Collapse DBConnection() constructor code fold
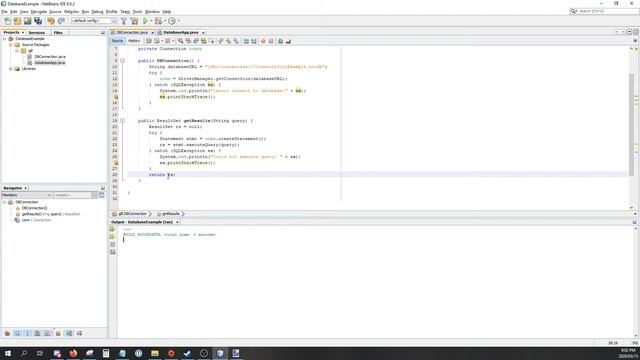The width and height of the screenshot is (640, 360). (x=122, y=61)
